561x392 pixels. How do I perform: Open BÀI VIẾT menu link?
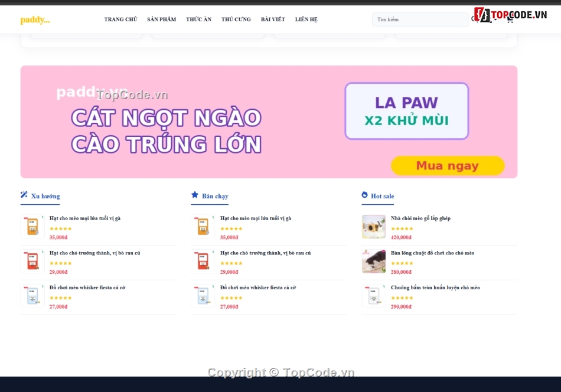[x=273, y=19]
